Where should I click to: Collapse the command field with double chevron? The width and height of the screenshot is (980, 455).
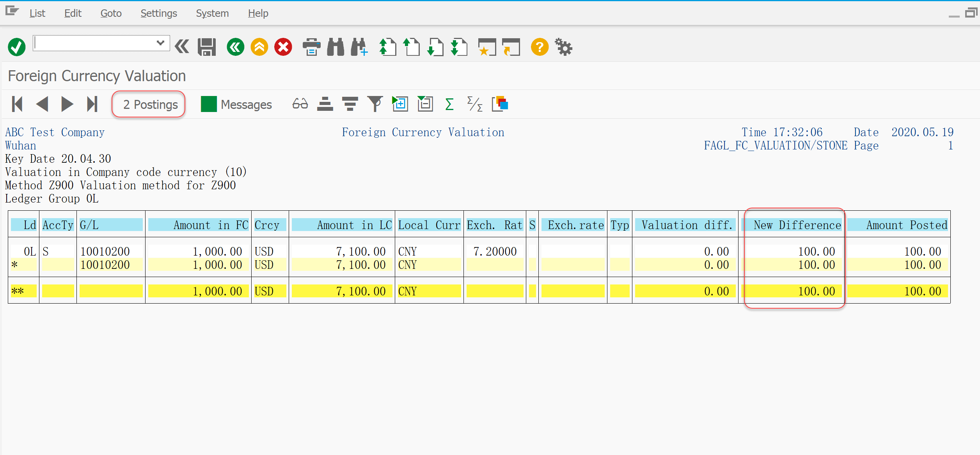coord(182,47)
